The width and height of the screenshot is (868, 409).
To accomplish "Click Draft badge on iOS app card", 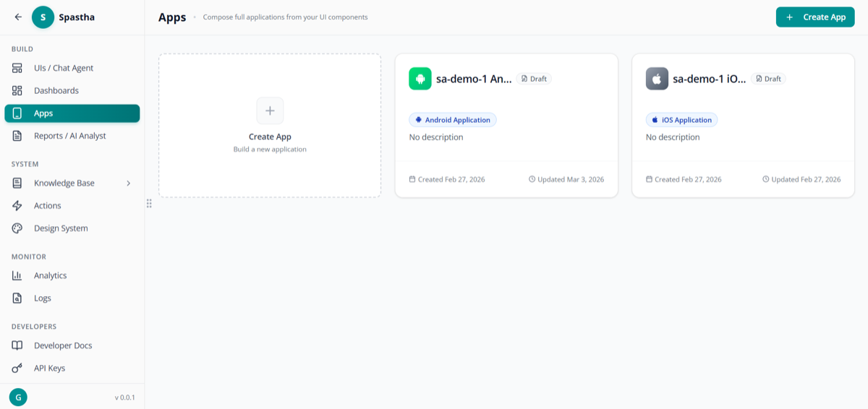I will (768, 79).
